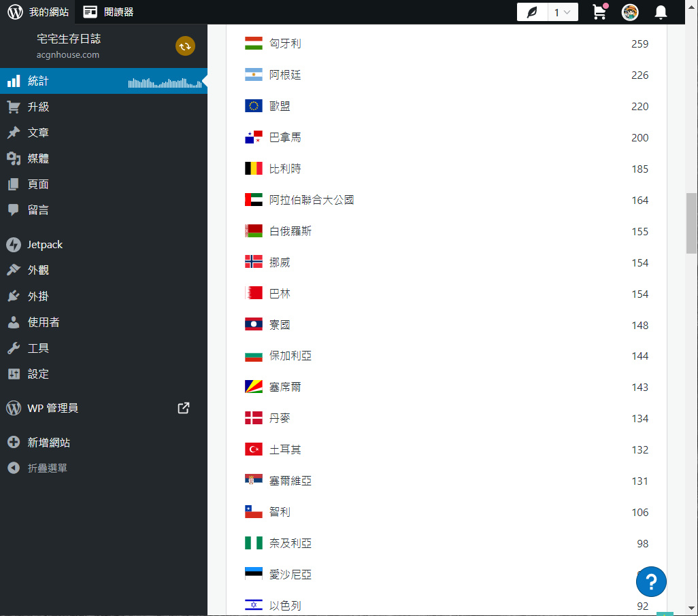698x616 pixels.
Task: Click the 丹麥 entry
Action: point(446,418)
